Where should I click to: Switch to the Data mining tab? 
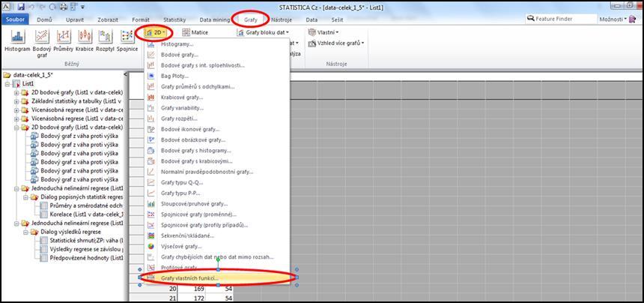coord(215,19)
